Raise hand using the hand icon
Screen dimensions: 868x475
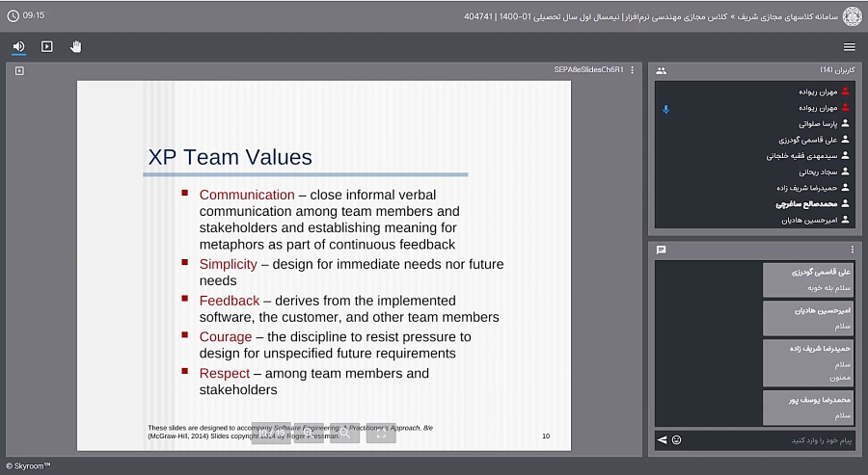[x=75, y=46]
